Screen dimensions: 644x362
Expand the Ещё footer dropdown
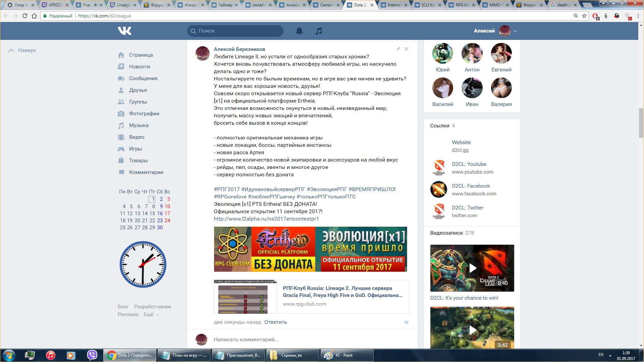151,314
